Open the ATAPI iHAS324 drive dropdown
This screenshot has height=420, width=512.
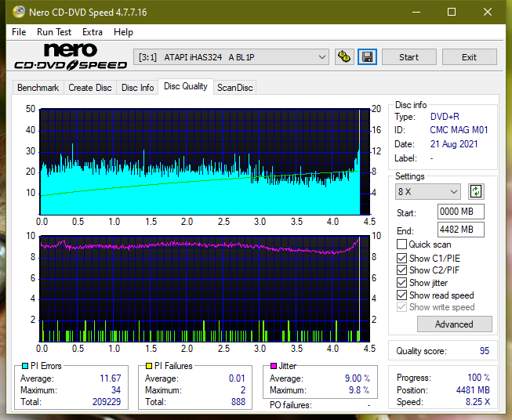tap(231, 57)
